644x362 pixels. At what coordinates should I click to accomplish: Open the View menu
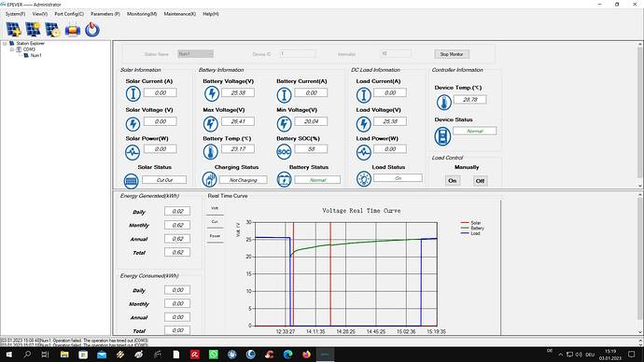click(40, 14)
